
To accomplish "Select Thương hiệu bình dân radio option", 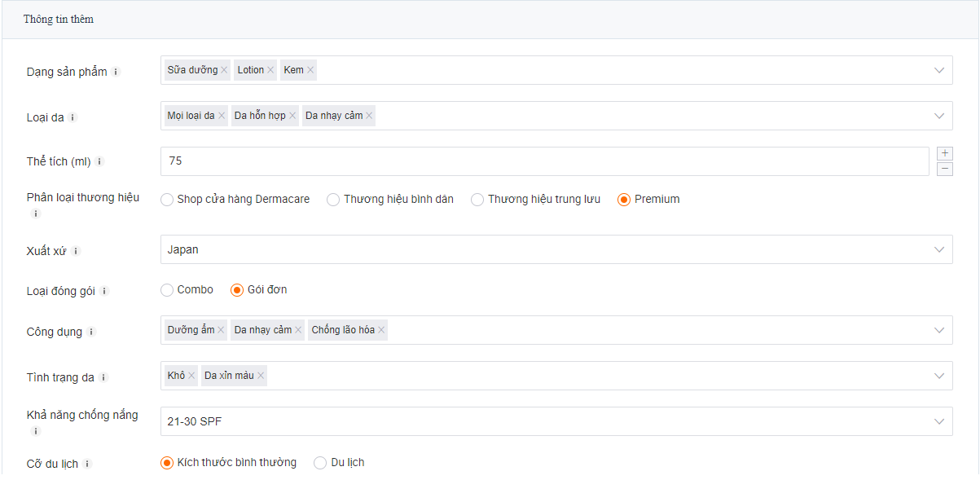I will point(333,200).
